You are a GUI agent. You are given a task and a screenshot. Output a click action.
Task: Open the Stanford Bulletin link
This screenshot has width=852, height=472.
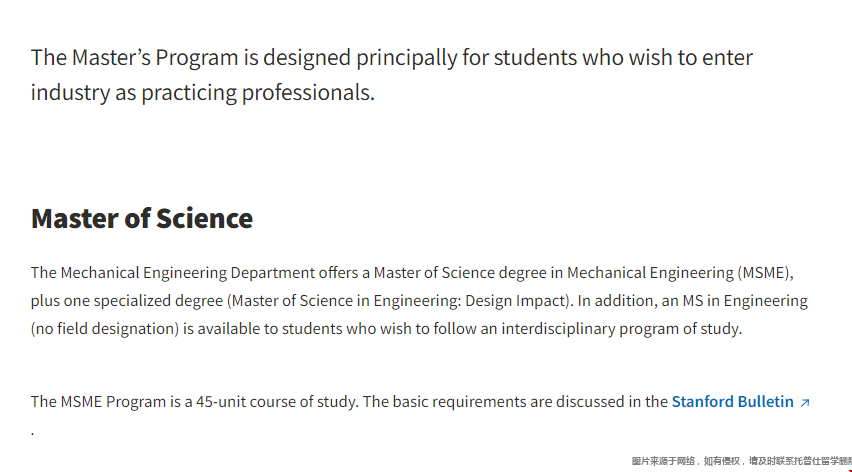732,402
